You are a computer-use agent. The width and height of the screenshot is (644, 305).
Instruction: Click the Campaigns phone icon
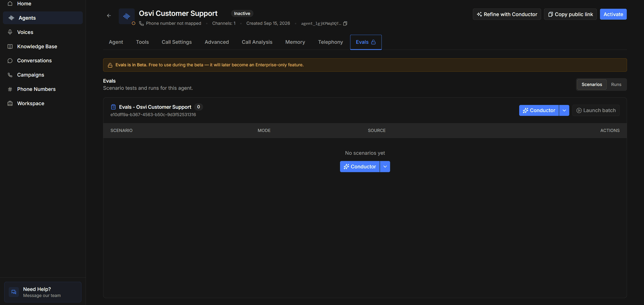click(10, 75)
